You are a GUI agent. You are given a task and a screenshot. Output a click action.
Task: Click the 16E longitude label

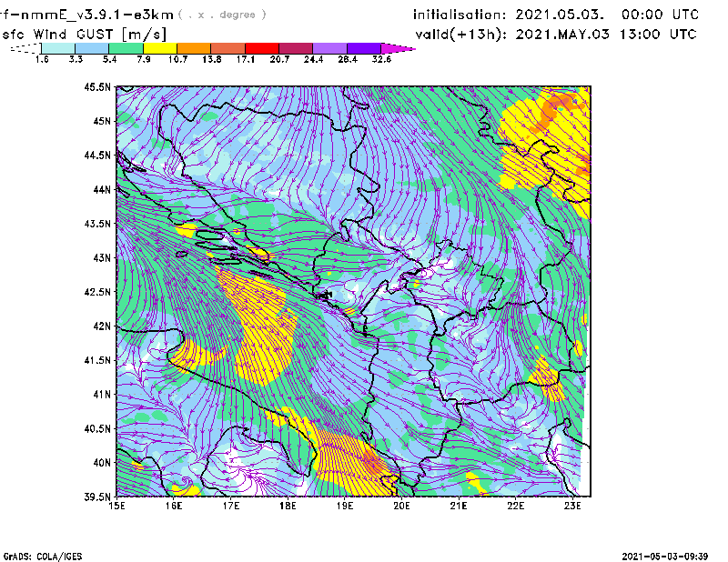point(174,506)
